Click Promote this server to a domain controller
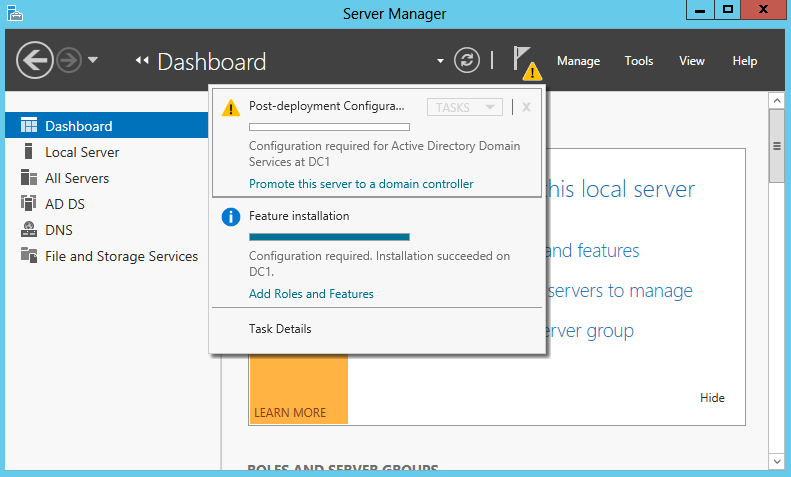 click(x=361, y=184)
